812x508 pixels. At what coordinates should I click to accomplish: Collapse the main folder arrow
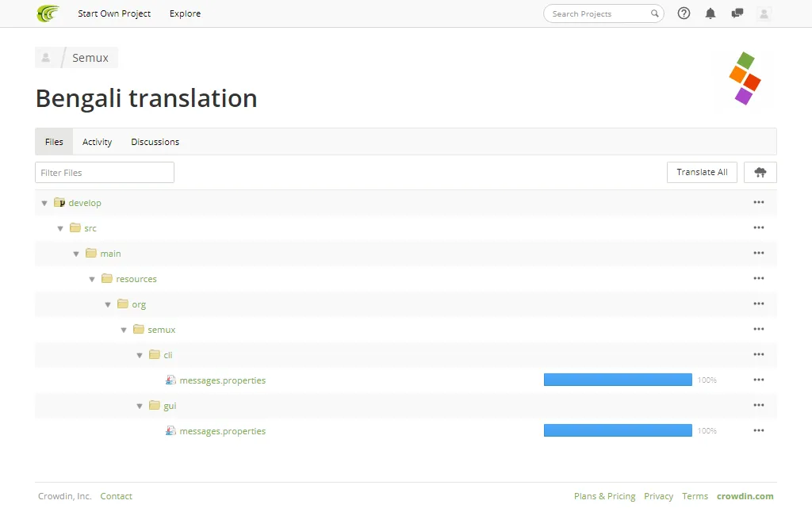76,254
